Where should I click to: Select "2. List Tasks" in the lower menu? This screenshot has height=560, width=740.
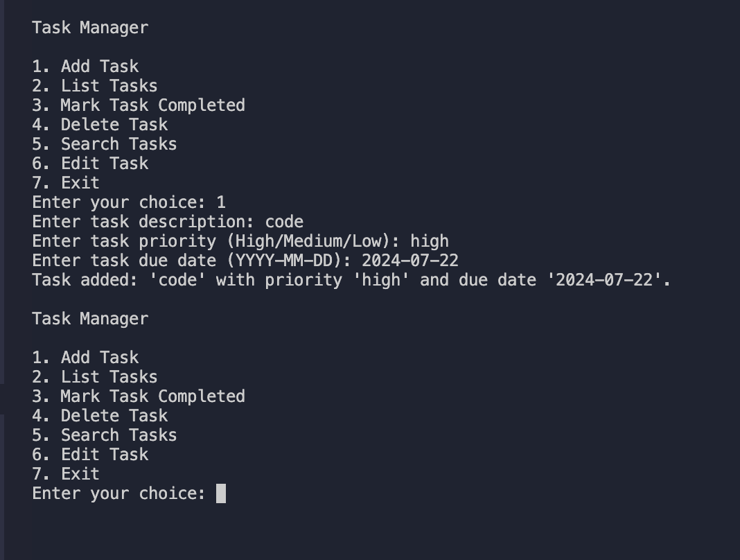(x=95, y=377)
